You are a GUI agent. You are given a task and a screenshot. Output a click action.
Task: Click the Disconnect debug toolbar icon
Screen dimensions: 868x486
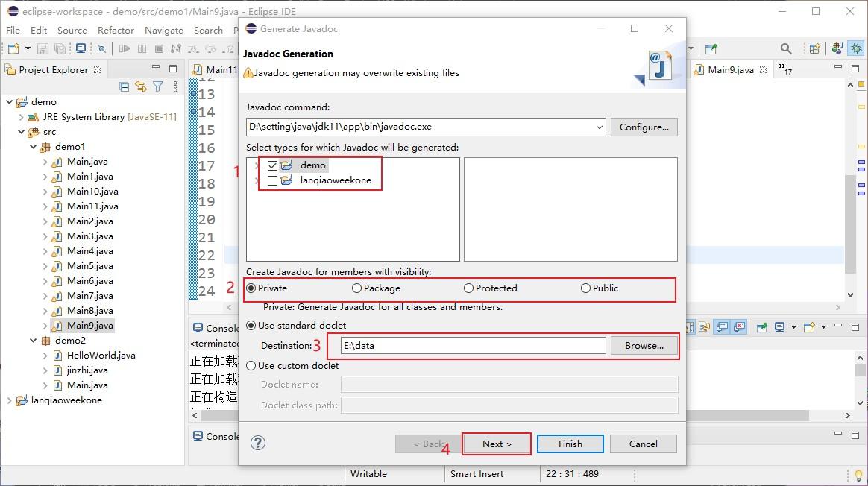(176, 48)
